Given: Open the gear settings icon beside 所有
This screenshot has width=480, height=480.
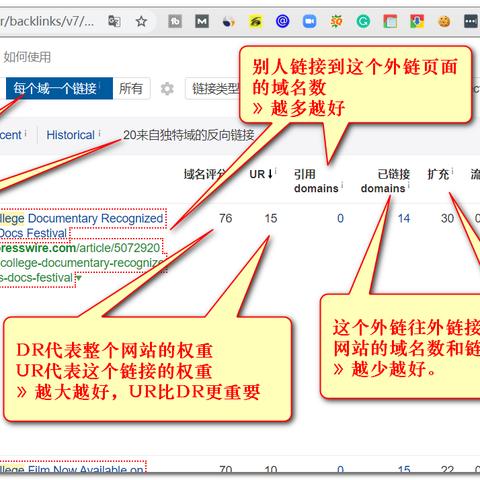Looking at the screenshot, I should click(x=167, y=89).
